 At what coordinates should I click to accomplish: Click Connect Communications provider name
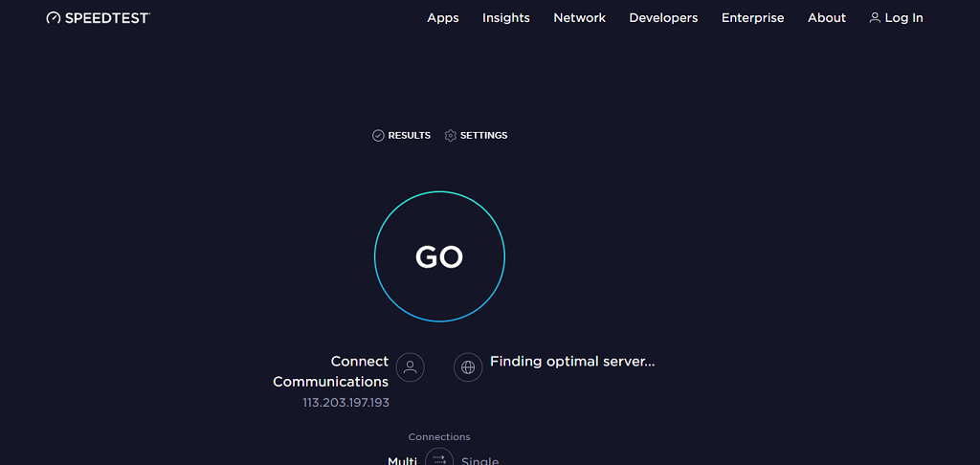330,371
